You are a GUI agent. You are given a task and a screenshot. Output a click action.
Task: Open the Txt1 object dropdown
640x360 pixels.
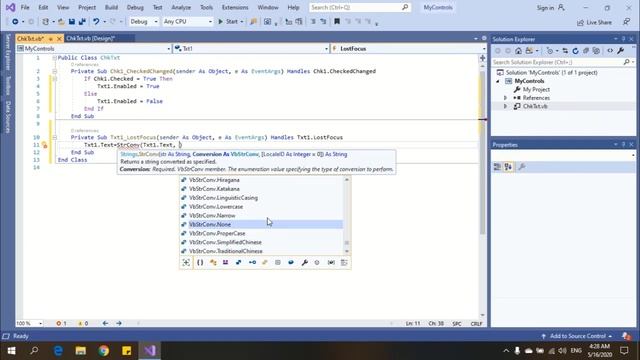(x=251, y=49)
